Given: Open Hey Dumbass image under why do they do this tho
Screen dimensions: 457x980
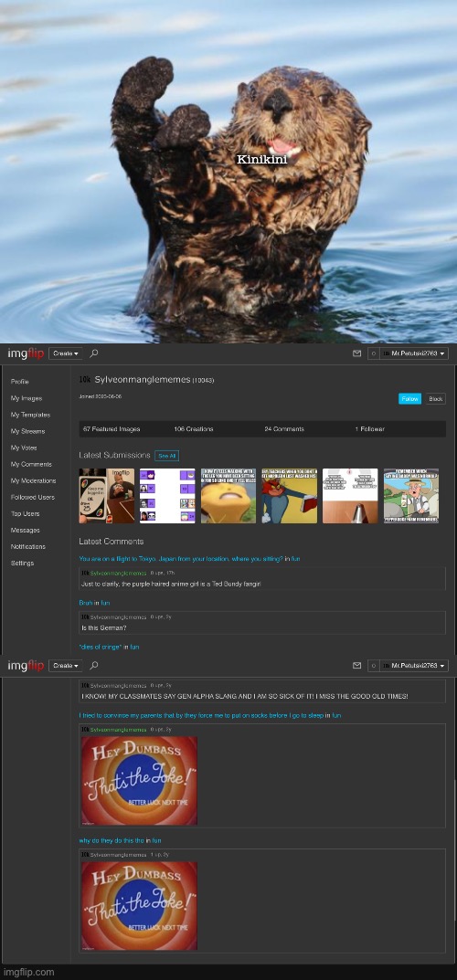Looking at the screenshot, I should tap(140, 906).
